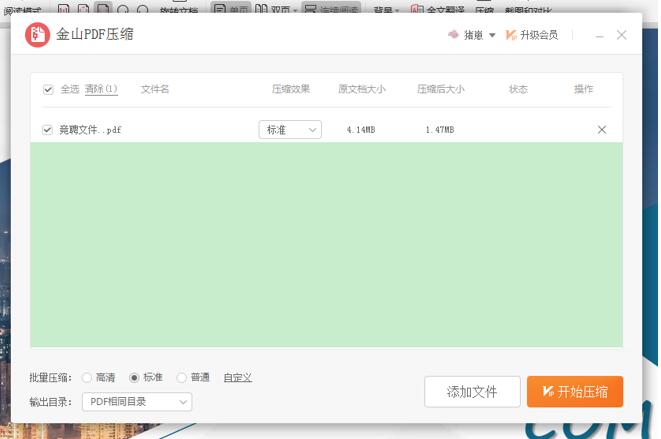Viewport: 661px width, 439px height.
Task: Click the original size value 4.14MB
Action: point(361,130)
